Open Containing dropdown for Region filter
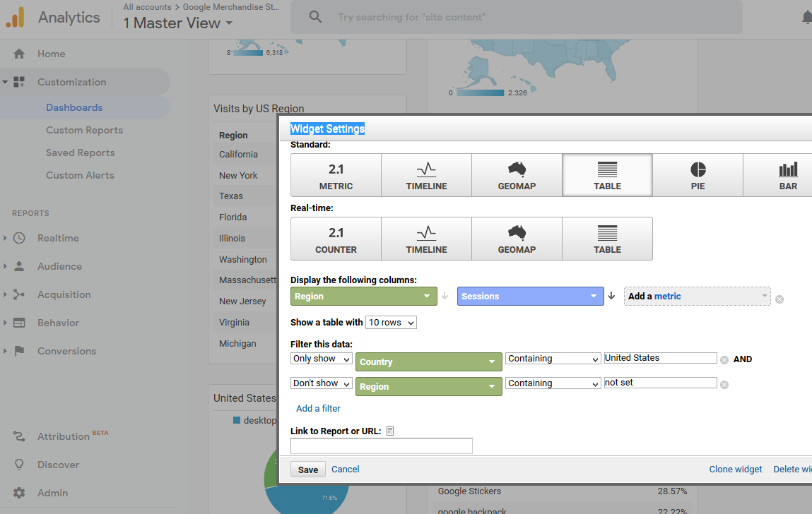This screenshot has width=812, height=514. pos(553,383)
